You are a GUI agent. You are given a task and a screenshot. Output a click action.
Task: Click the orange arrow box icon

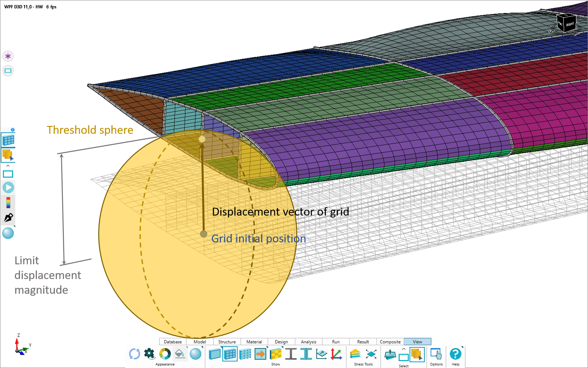pyautogui.click(x=260, y=354)
